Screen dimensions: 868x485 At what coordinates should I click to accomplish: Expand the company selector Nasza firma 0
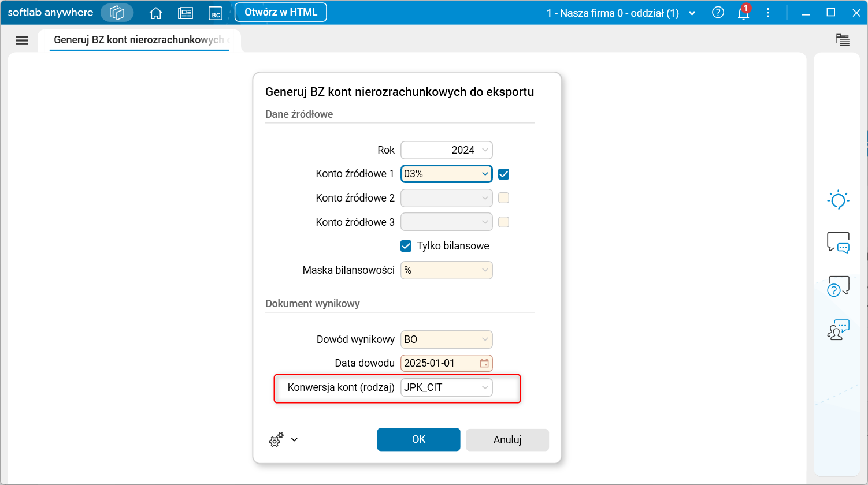pyautogui.click(x=692, y=12)
